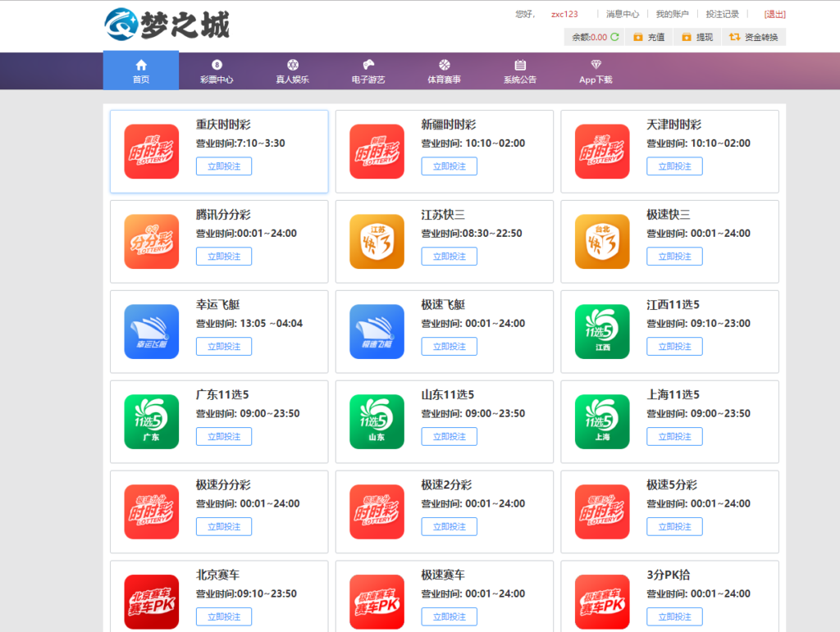
Task: Select the 江苏快三 orange icon
Action: click(377, 241)
